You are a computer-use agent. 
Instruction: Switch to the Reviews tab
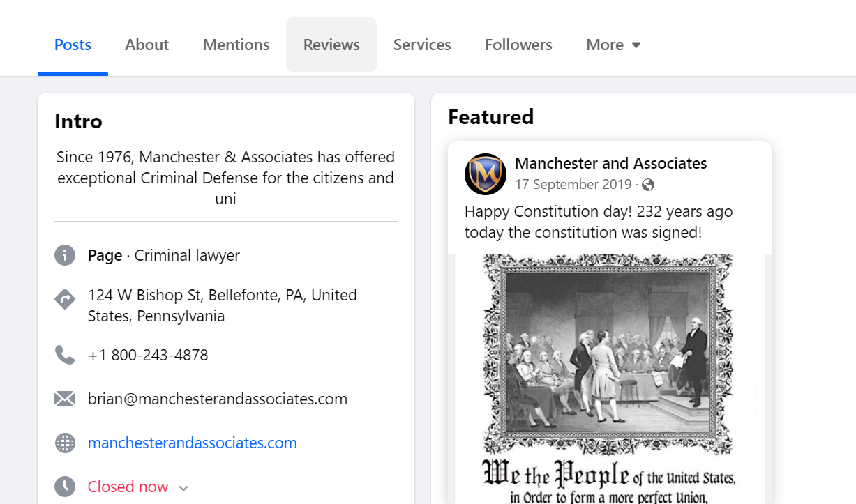point(331,44)
